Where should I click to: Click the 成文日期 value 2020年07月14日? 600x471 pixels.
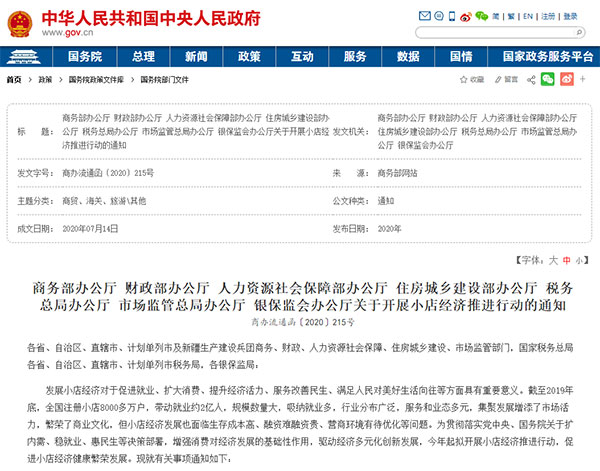click(x=90, y=229)
